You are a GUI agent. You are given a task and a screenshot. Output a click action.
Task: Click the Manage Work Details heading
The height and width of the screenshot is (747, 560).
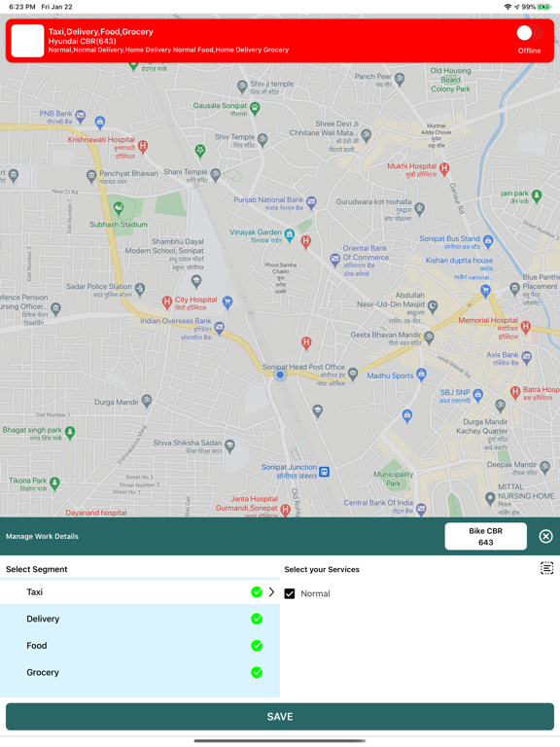pyautogui.click(x=42, y=537)
